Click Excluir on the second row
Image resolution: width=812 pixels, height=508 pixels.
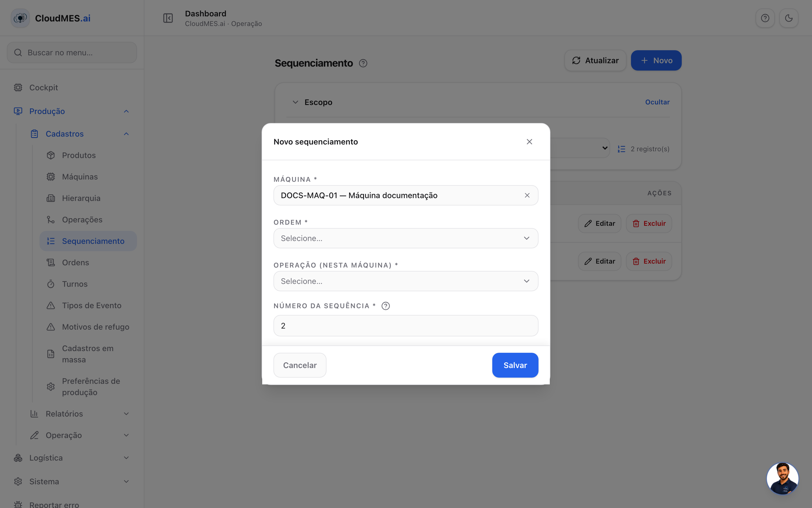[648, 261]
